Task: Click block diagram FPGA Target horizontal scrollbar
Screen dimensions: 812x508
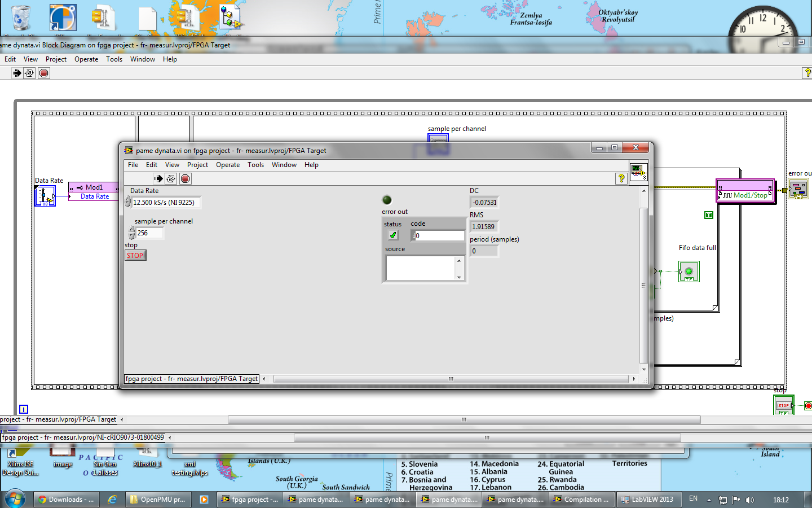Action: (x=464, y=419)
